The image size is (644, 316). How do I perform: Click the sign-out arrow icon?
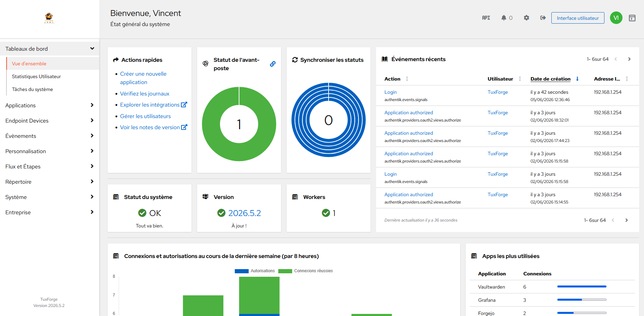(x=543, y=18)
